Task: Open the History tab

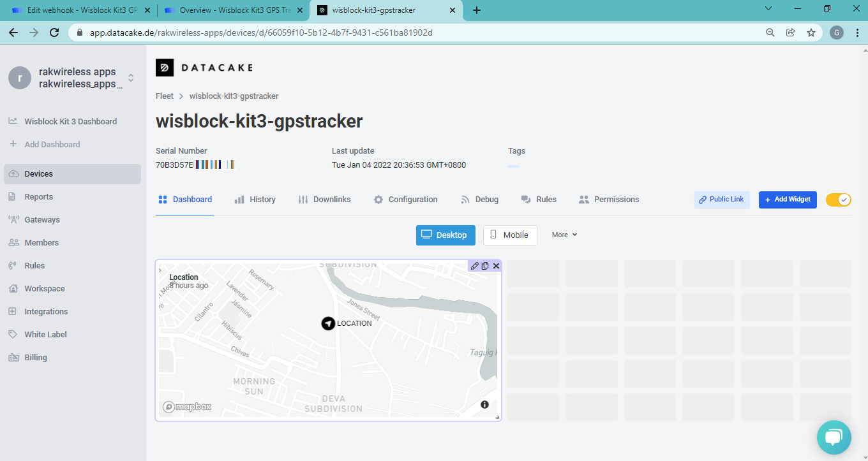Action: point(255,200)
